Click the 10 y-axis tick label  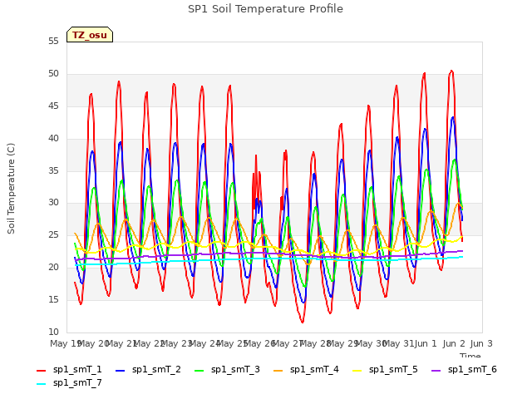53,332
